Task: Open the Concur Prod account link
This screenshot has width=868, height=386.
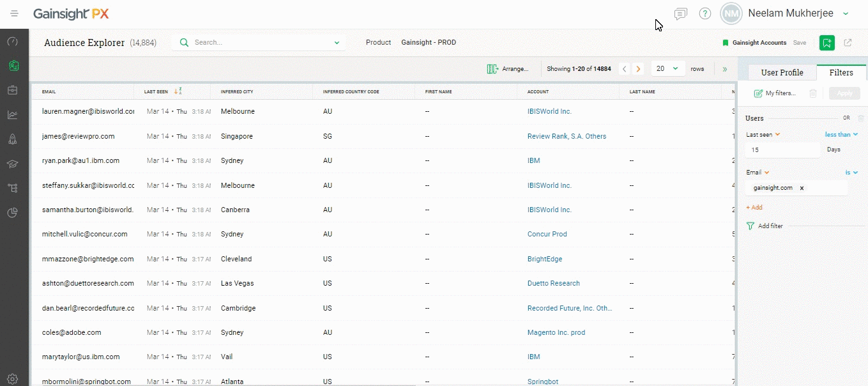Action: (547, 235)
